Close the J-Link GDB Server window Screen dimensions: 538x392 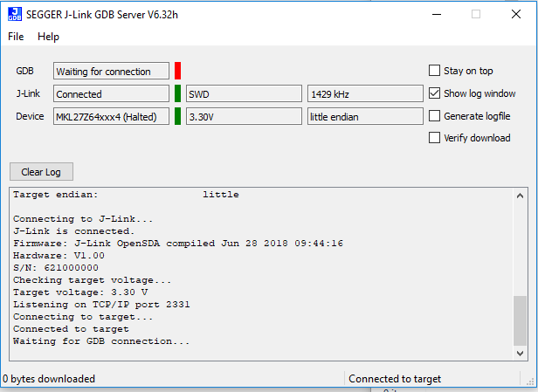pyautogui.click(x=517, y=14)
